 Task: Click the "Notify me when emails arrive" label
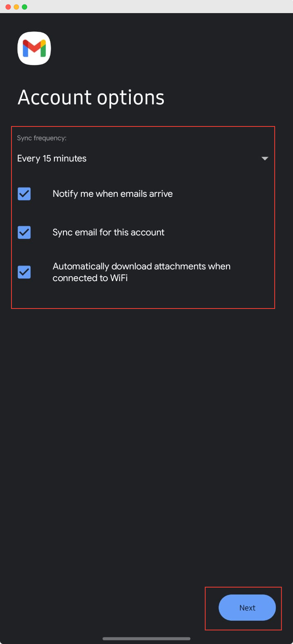[x=112, y=194]
